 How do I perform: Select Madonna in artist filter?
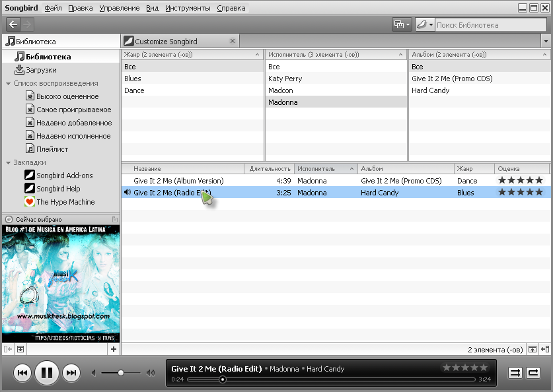[x=336, y=102]
